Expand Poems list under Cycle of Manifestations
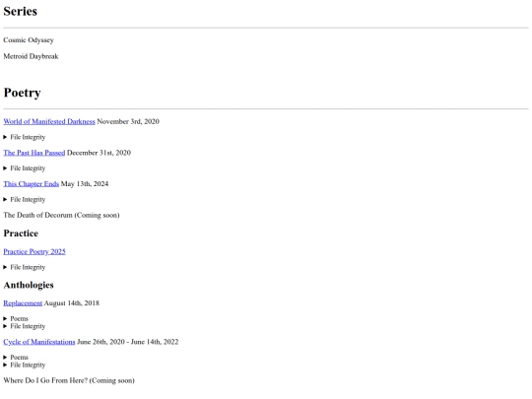Viewport: 532px width, 399px height. click(16, 358)
